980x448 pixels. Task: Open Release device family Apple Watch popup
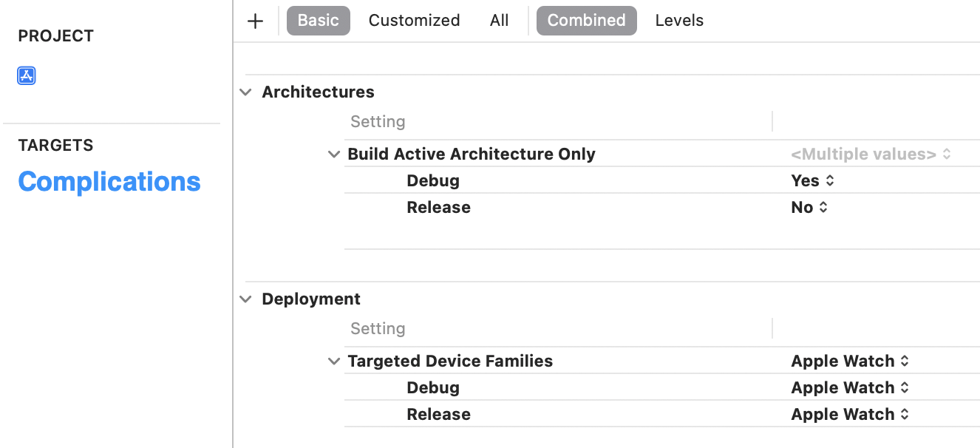coord(850,415)
